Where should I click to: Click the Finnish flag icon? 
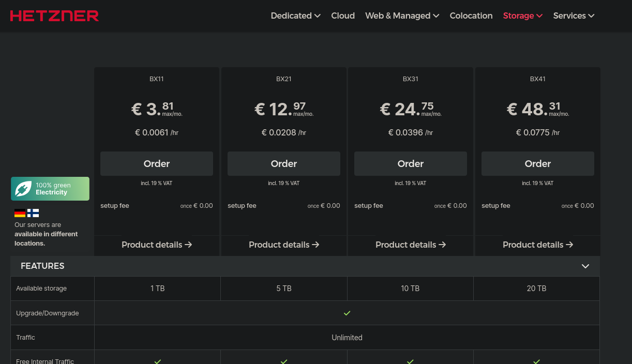tap(33, 213)
